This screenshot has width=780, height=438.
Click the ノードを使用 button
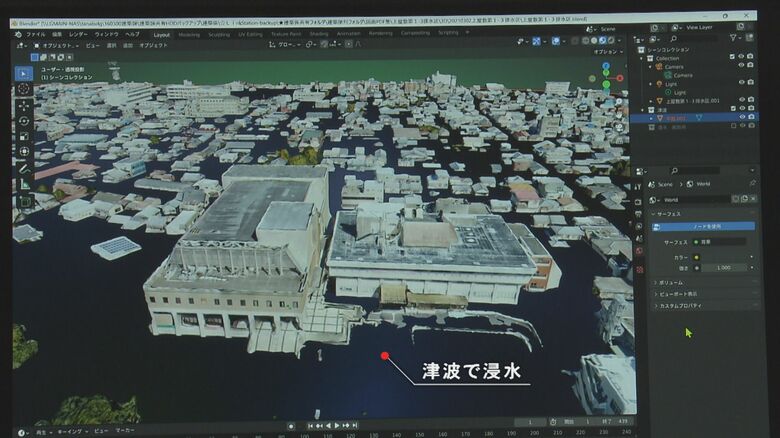click(707, 227)
